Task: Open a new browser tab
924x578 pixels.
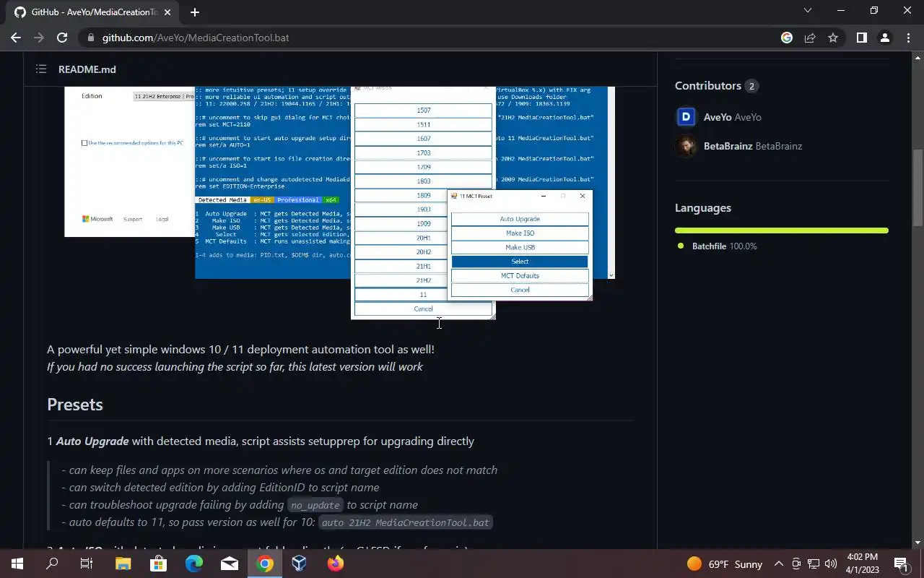Action: point(194,12)
